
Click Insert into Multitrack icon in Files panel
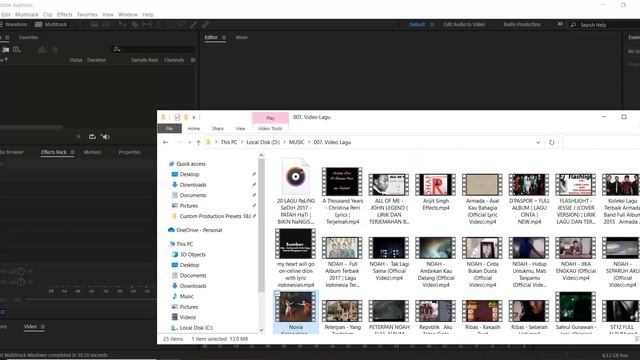42,50
